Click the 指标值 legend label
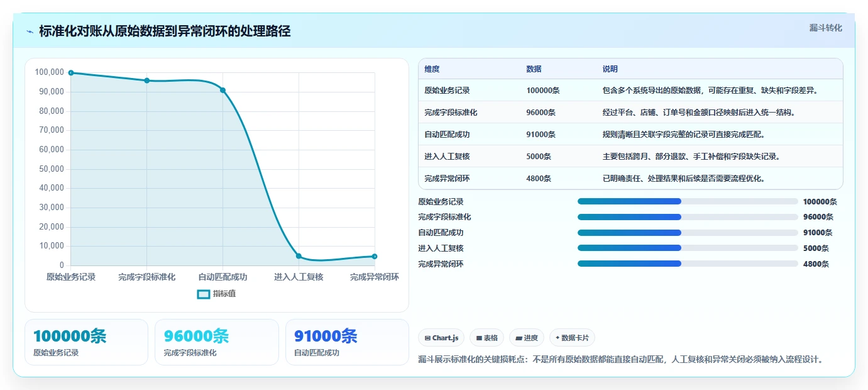This screenshot has width=868, height=390. (224, 294)
